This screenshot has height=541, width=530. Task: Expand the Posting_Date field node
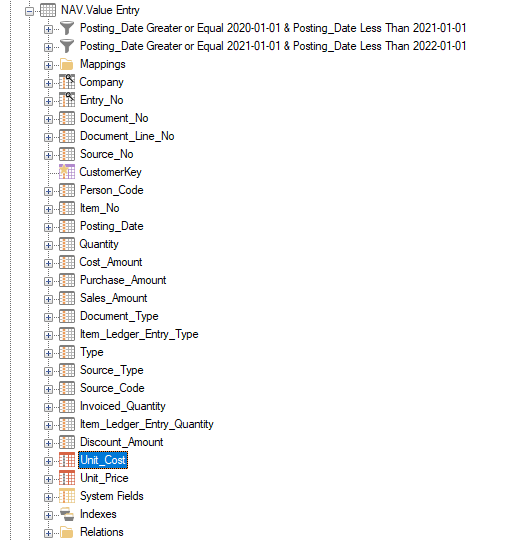48,227
